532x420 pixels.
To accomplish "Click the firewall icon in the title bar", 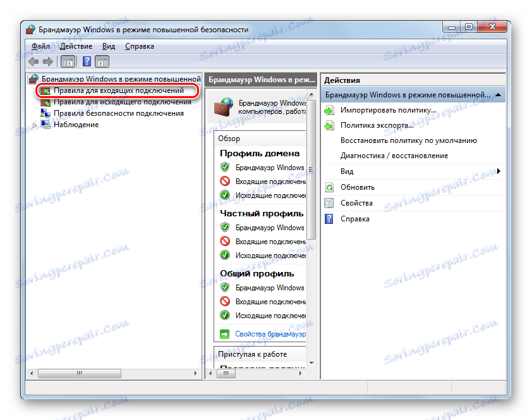I will pos(30,30).
